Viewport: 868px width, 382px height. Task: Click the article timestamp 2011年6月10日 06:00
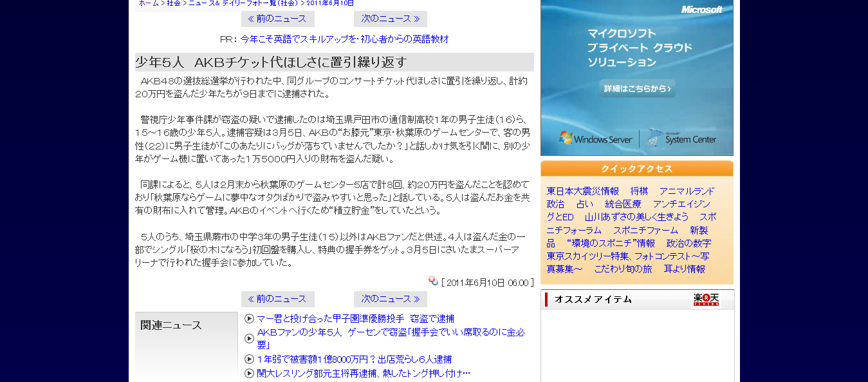[x=487, y=283]
